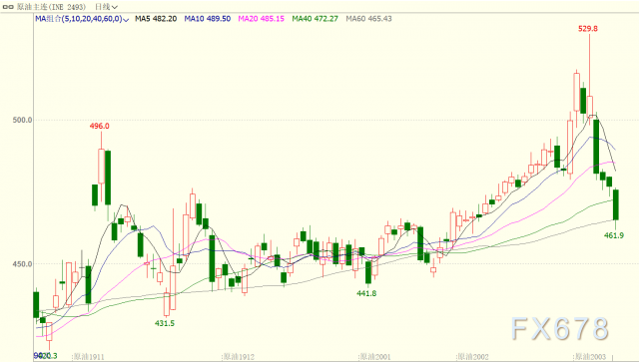Expand the MA组合 parameters dropdown arrow

tap(127, 20)
